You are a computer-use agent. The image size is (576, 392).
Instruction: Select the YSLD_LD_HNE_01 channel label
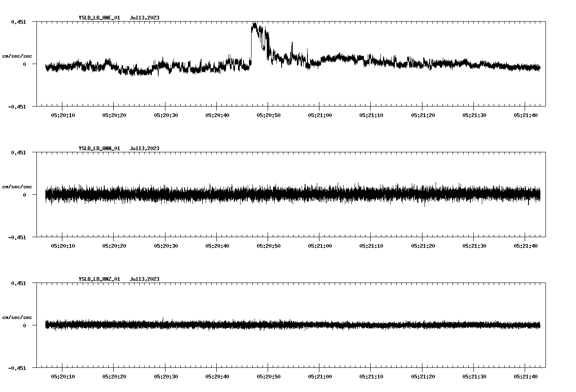99,18
